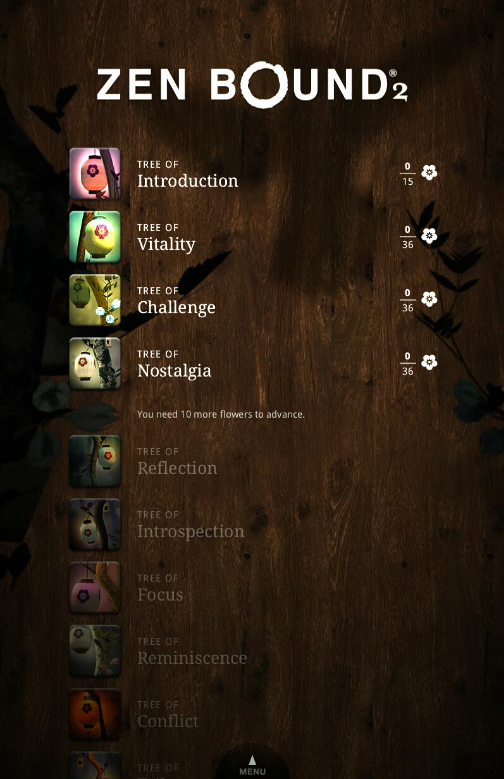Click the Zen Bound 2 logo
The height and width of the screenshot is (779, 504).
pyautogui.click(x=252, y=84)
